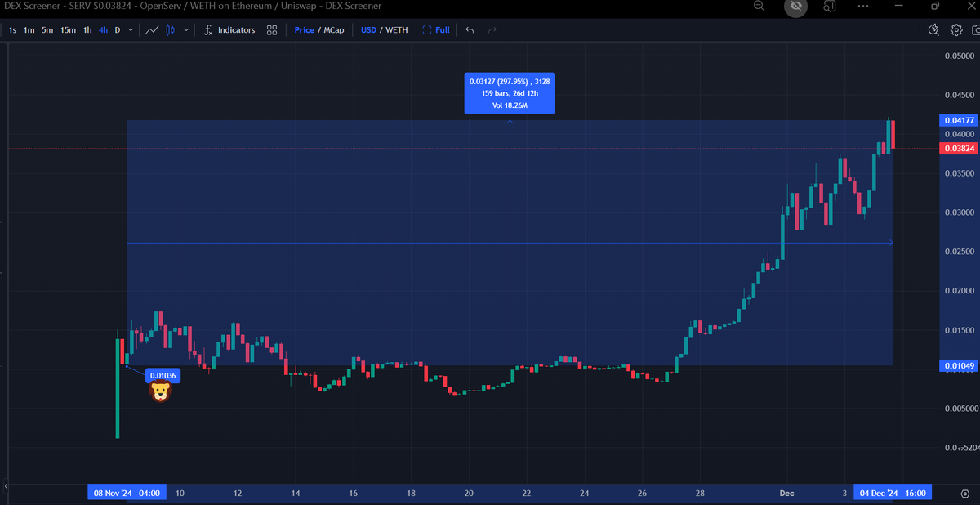
Task: Click the 0.03000 price scale value
Action: click(959, 212)
